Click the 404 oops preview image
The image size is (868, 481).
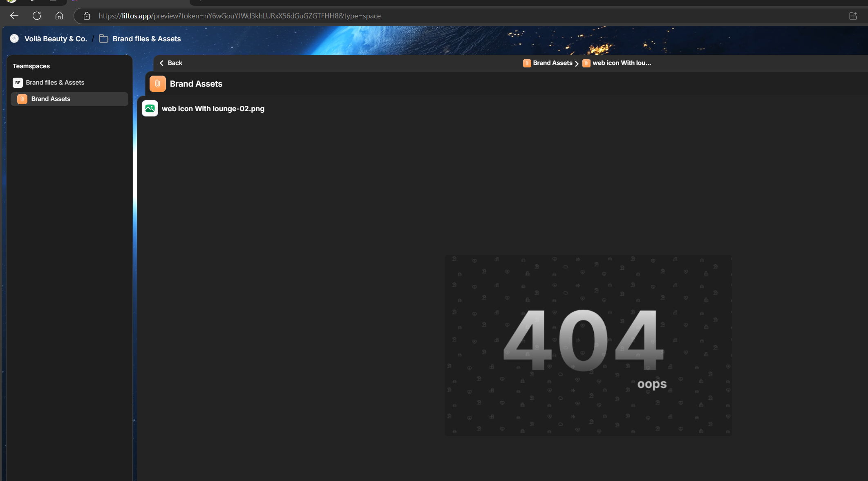(588, 345)
